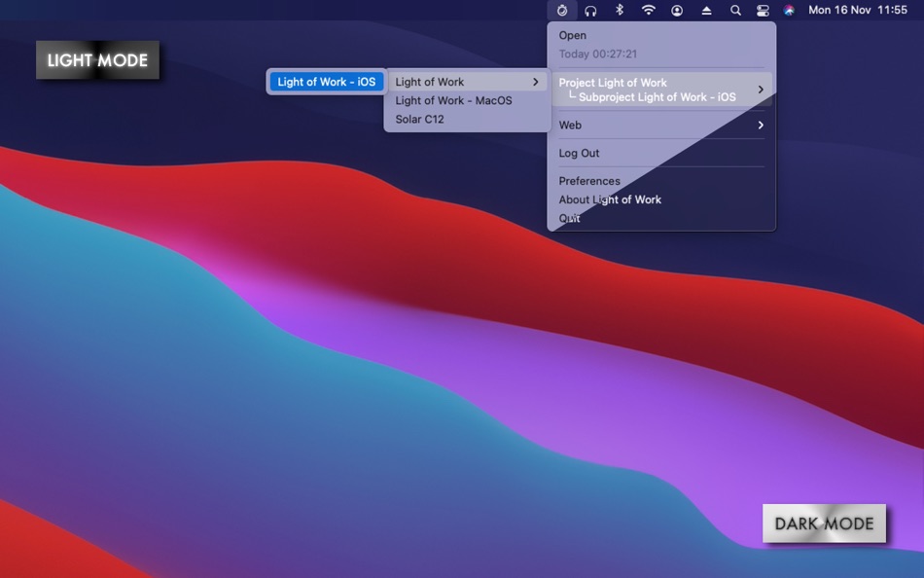Select the Web menu item
Image resolution: width=924 pixels, height=578 pixels.
[x=661, y=125]
